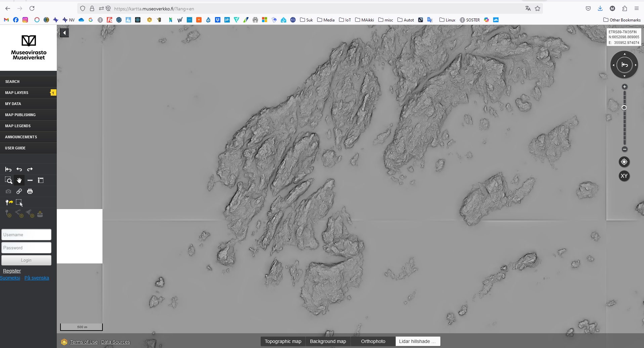This screenshot has width=644, height=348.
Task: Reset map to default view in toolbar
Action: click(8, 169)
